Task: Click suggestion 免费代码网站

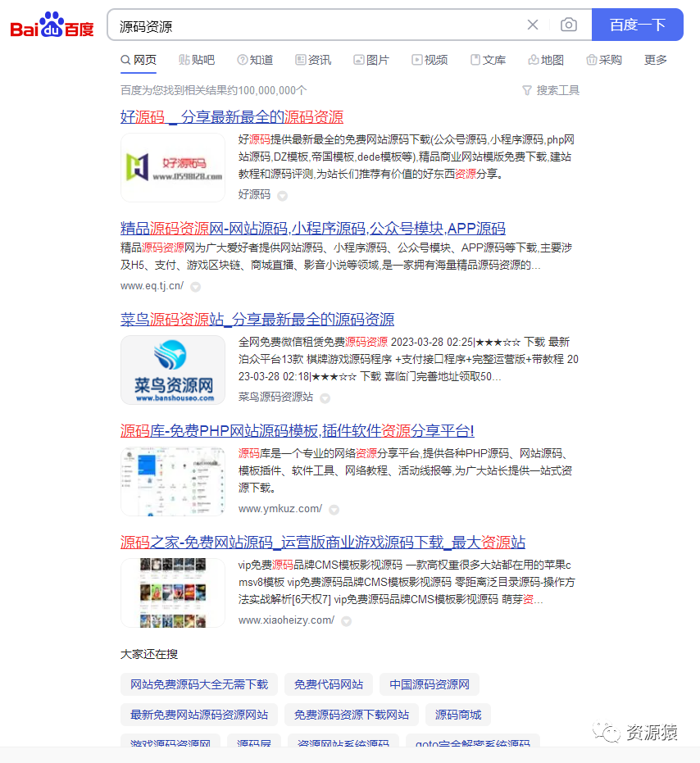Action: point(328,684)
